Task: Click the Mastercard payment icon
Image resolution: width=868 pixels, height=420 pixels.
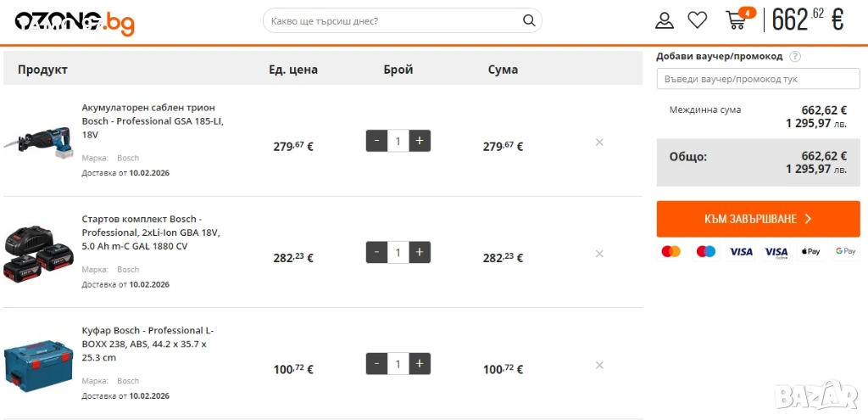Action: point(671,251)
